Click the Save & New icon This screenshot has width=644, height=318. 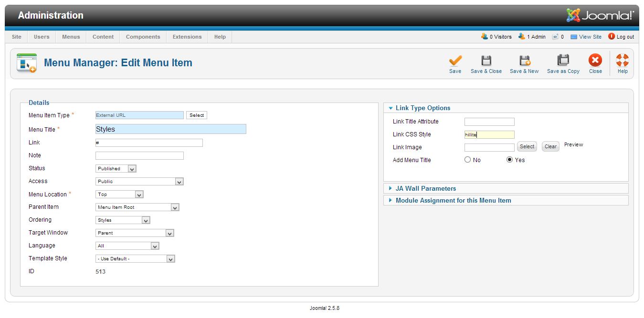tap(524, 61)
